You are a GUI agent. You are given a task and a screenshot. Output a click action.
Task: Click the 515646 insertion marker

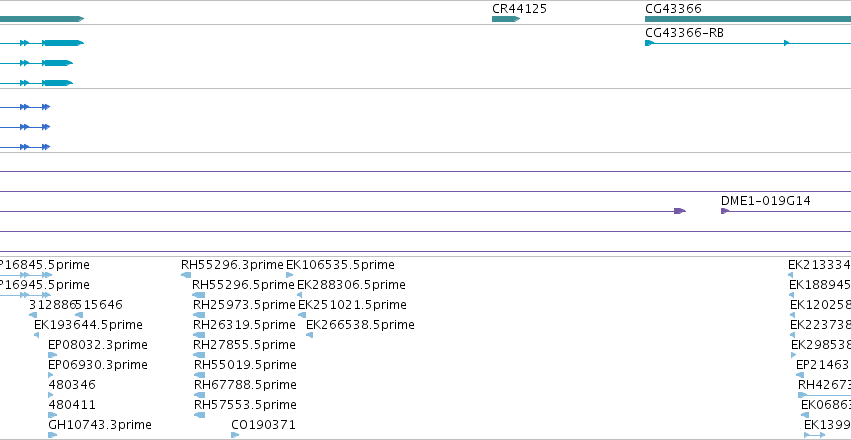coord(79,315)
